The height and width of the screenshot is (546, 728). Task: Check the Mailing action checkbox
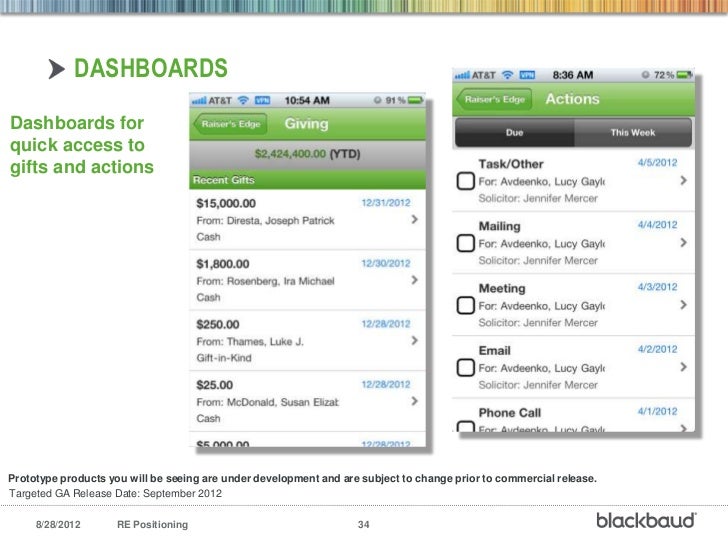click(466, 243)
